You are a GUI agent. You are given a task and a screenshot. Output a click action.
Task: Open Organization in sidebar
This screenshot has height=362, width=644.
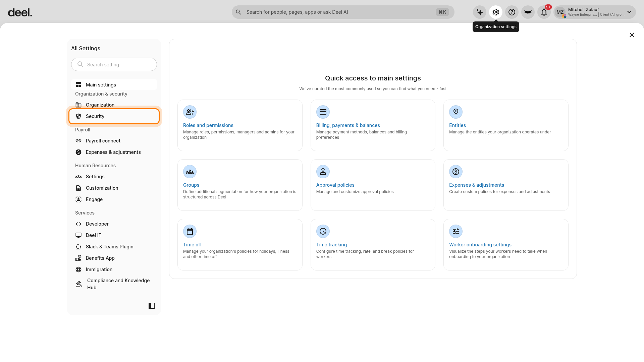[114, 105]
